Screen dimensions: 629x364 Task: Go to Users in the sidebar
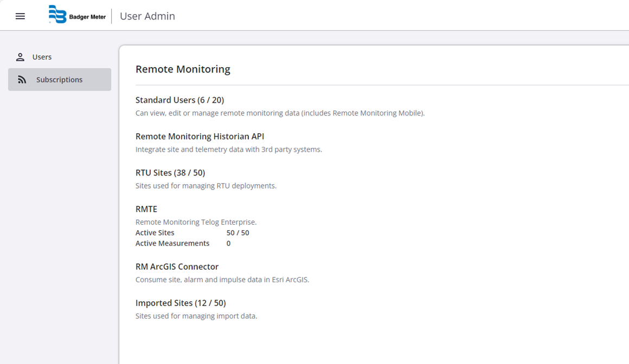pyautogui.click(x=42, y=57)
